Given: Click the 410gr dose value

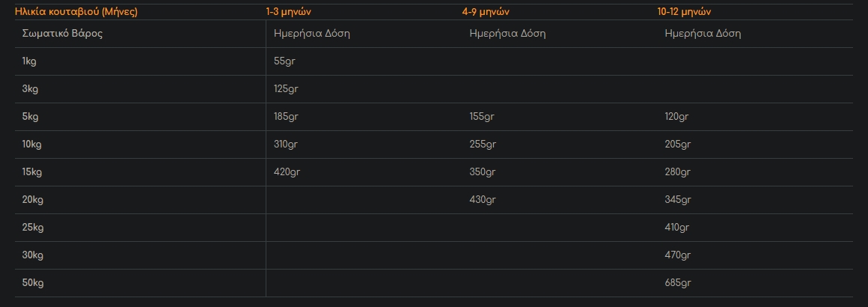Looking at the screenshot, I should pyautogui.click(x=676, y=228).
